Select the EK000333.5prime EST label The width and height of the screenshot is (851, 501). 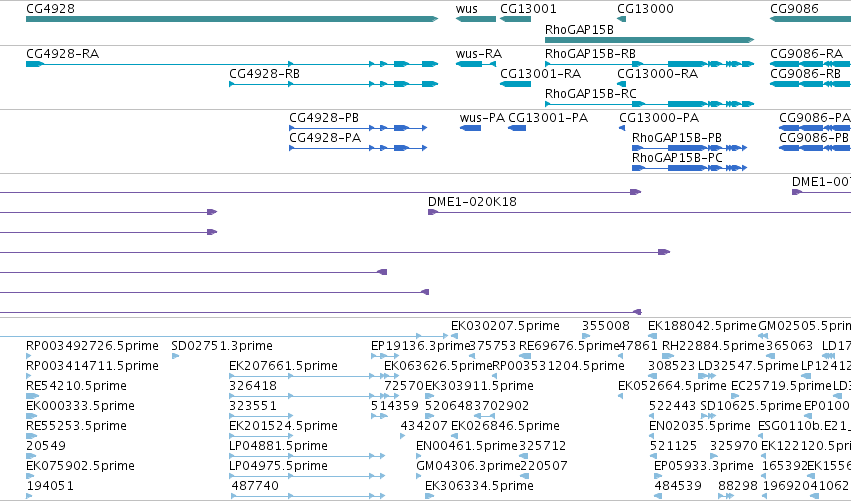click(x=80, y=406)
